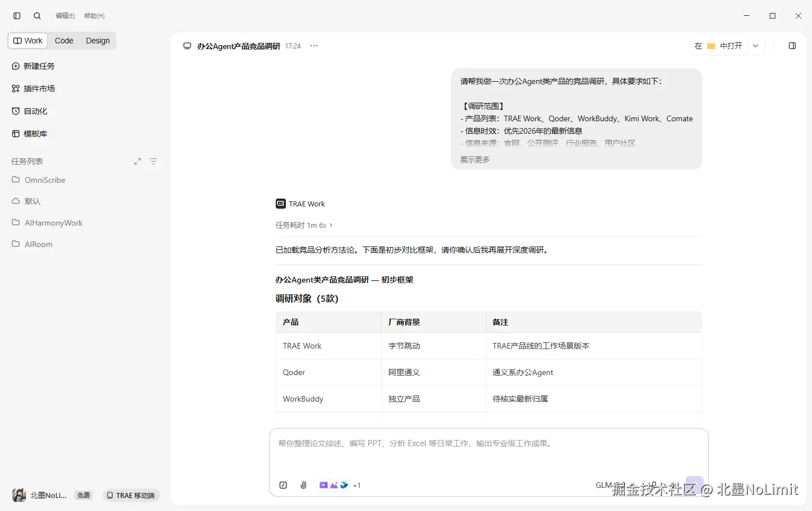
Task: Open the TRAE 移动端 button
Action: 131,495
